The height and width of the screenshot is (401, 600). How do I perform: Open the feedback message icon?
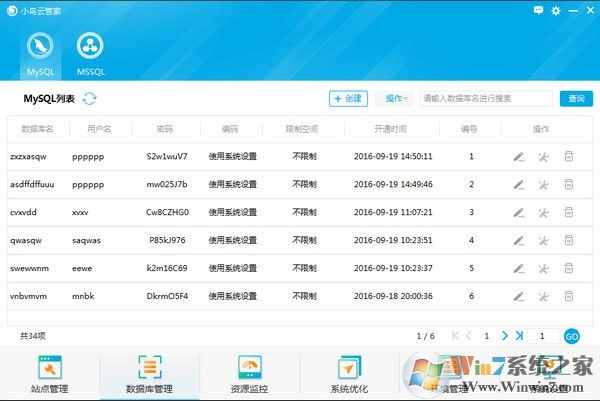(x=537, y=11)
